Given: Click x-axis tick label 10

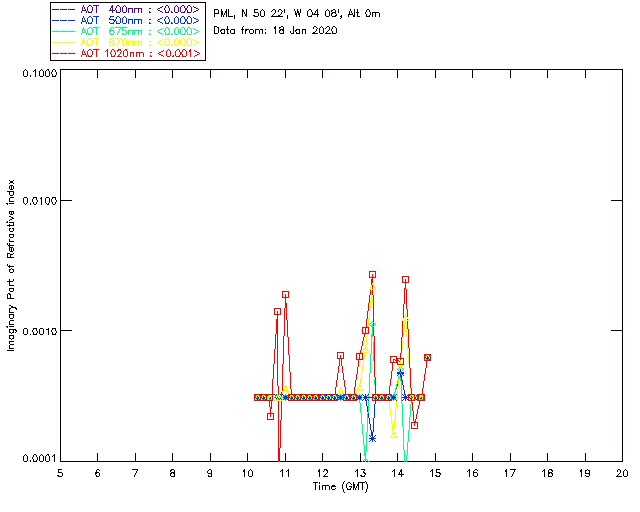Looking at the screenshot, I should tap(248, 473).
